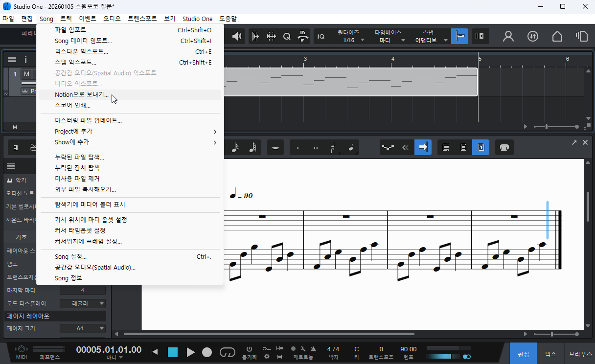The width and height of the screenshot is (595, 364).
Task: Click the speaker Listen tool icon
Action: click(237, 37)
